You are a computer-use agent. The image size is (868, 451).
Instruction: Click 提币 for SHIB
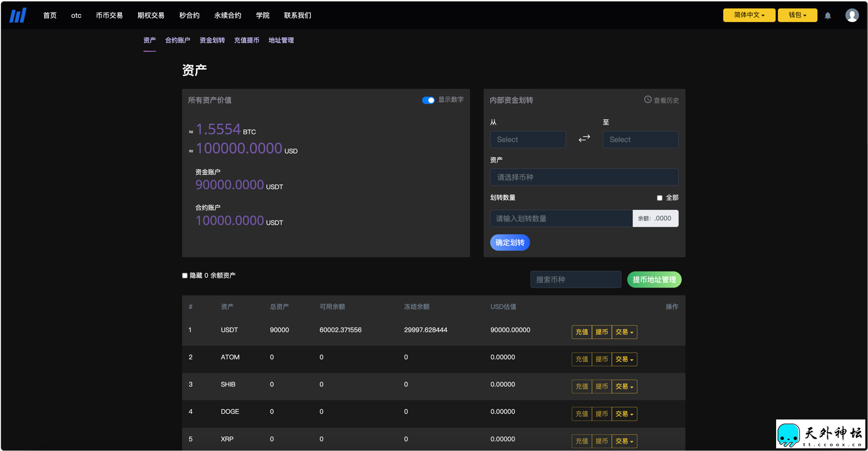pyautogui.click(x=601, y=386)
